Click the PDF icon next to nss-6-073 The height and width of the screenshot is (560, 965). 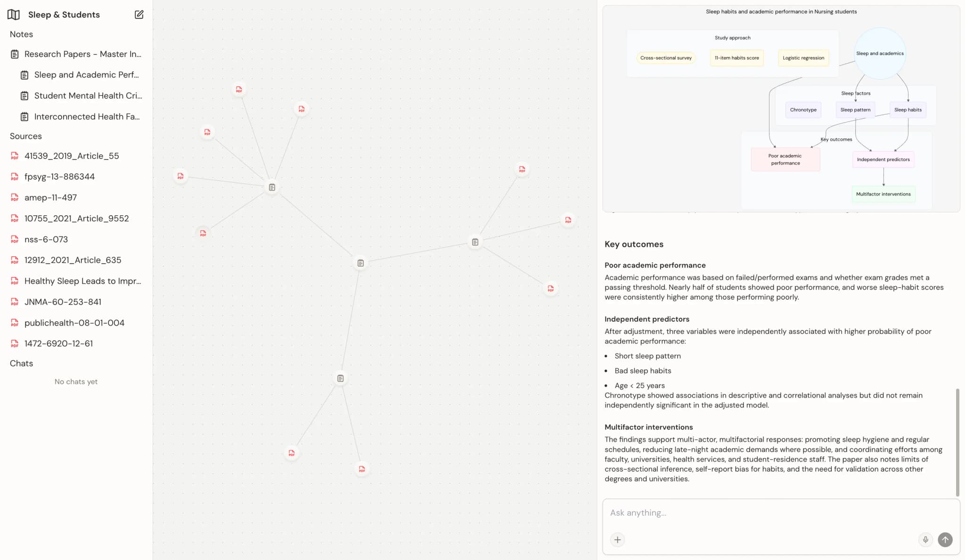click(14, 239)
